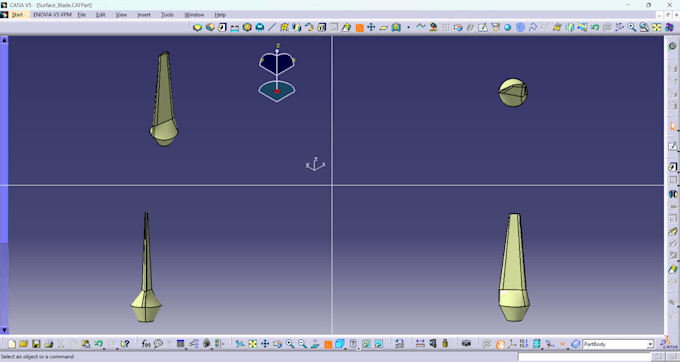This screenshot has height=362, width=680.
Task: Click the power input command field
Action: [584, 357]
